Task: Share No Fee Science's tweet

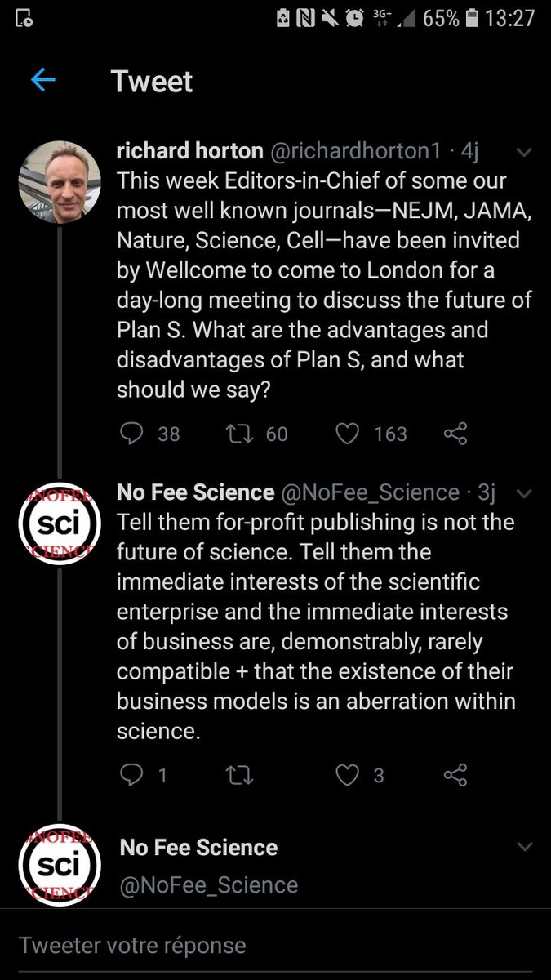Action: pyautogui.click(x=455, y=774)
